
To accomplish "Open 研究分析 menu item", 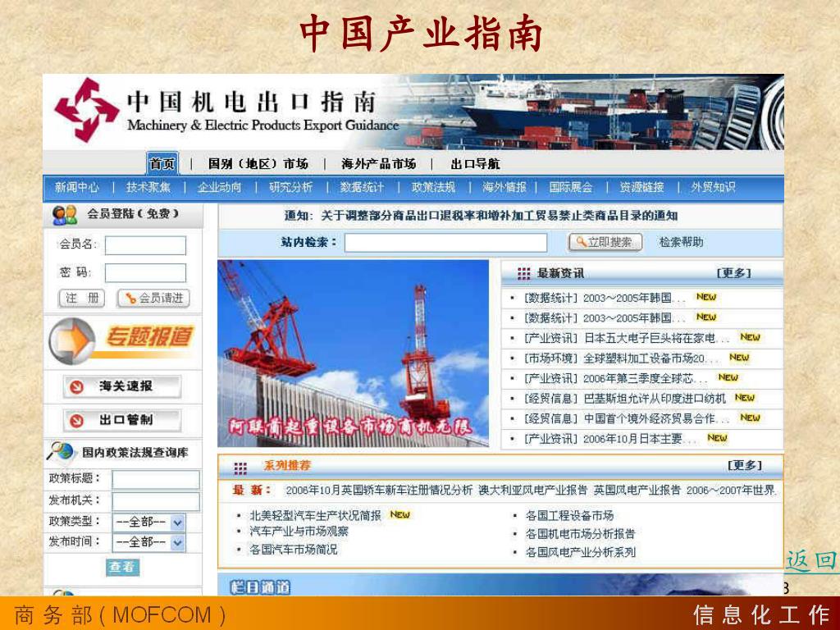I will coord(291,188).
